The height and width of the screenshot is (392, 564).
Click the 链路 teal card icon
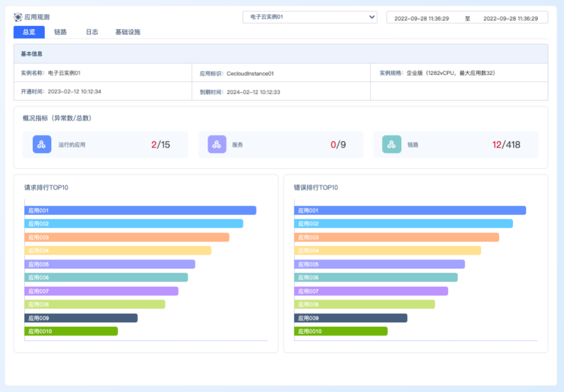(x=392, y=144)
